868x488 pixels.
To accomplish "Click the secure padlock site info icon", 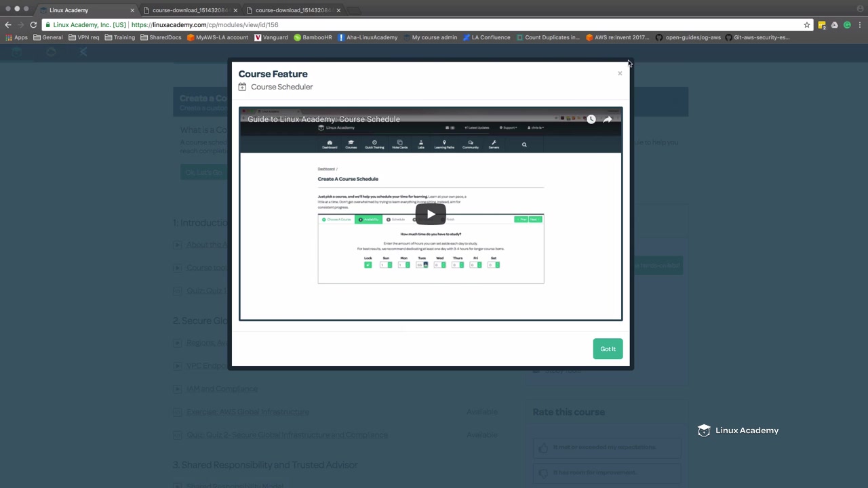I will (48, 24).
